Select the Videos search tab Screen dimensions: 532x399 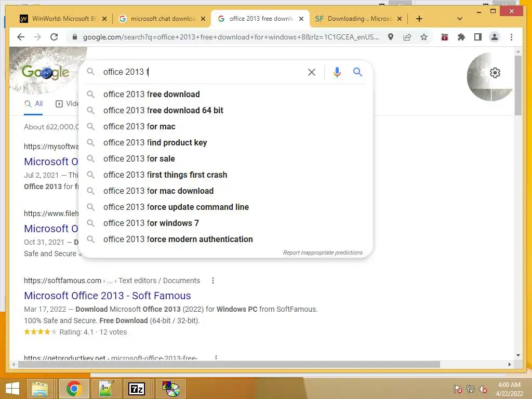tap(67, 104)
